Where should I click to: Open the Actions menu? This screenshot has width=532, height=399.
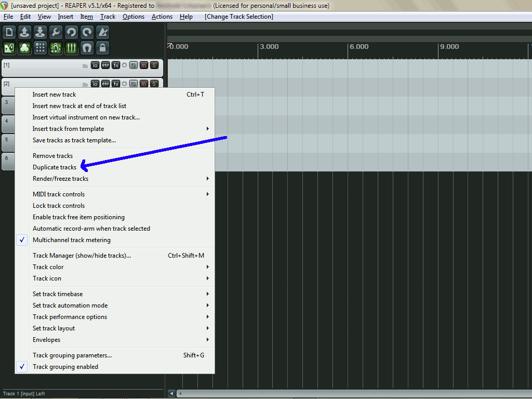click(x=162, y=17)
